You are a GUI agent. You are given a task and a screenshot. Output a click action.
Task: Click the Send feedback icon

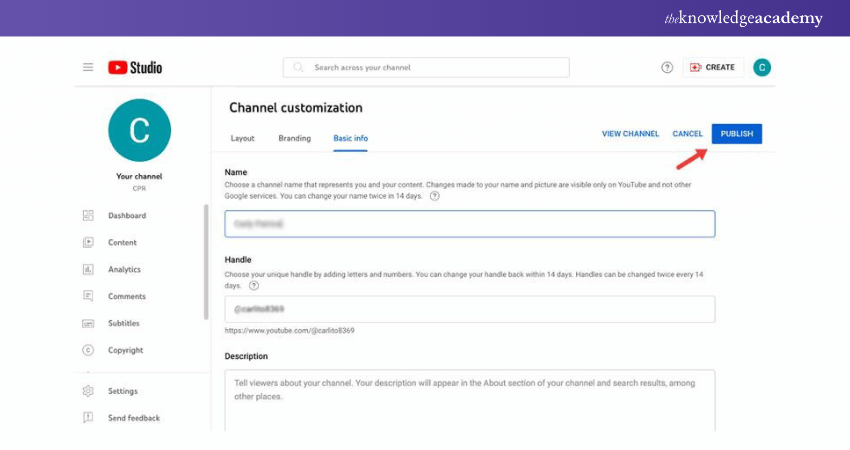[88, 417]
